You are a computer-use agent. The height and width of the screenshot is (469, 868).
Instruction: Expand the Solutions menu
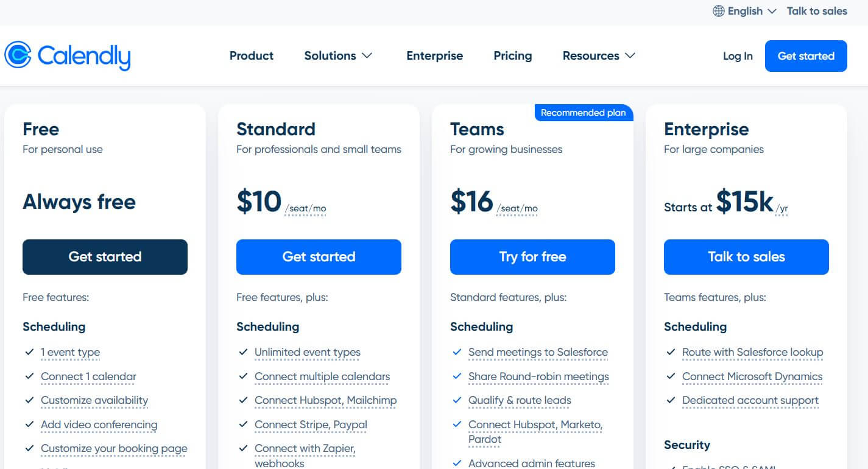pyautogui.click(x=338, y=55)
